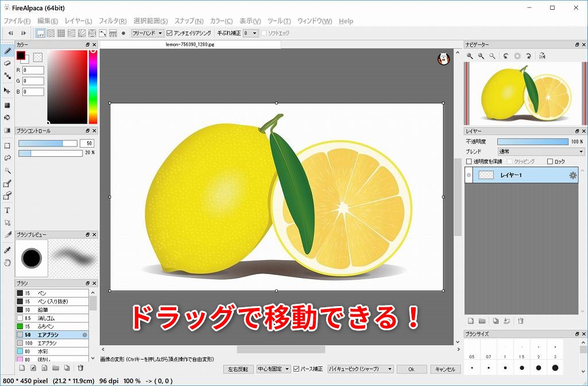588x386 pixels.
Task: Toggle the アンチエイリアシング checkbox
Action: [x=169, y=33]
